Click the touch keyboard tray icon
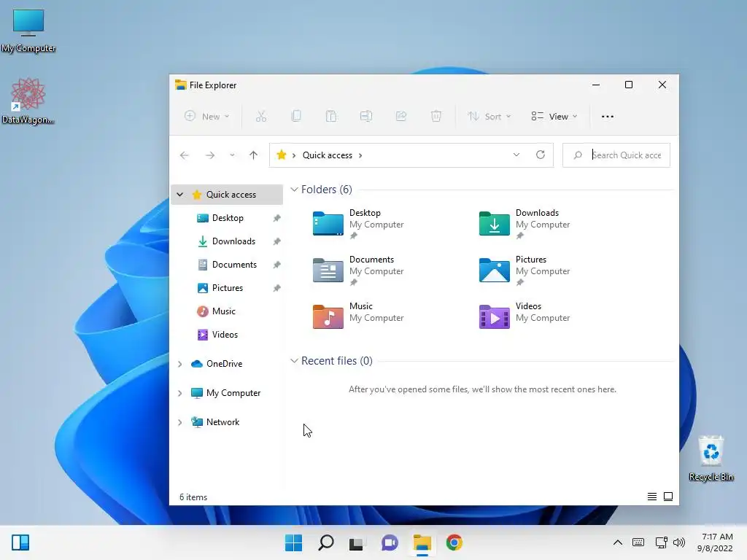 pos(638,542)
